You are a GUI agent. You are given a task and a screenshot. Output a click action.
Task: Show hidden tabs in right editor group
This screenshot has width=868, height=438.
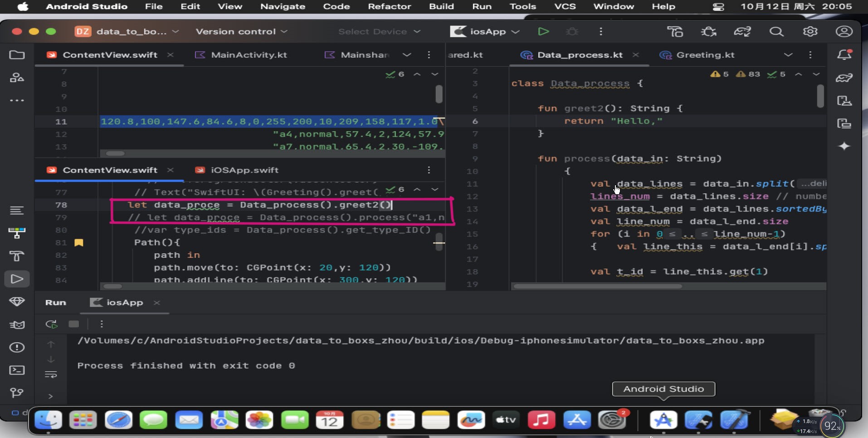[x=788, y=55]
